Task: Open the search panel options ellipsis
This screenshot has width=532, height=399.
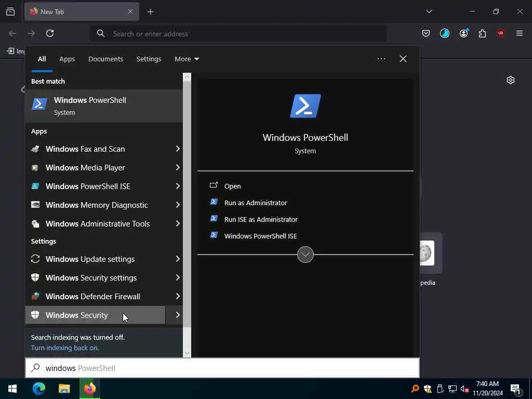Action: click(x=381, y=59)
